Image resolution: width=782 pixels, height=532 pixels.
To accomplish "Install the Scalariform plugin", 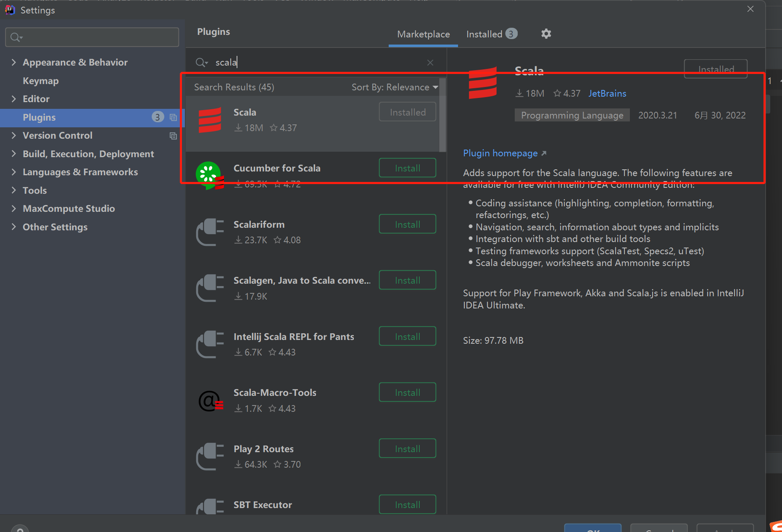I will (407, 224).
